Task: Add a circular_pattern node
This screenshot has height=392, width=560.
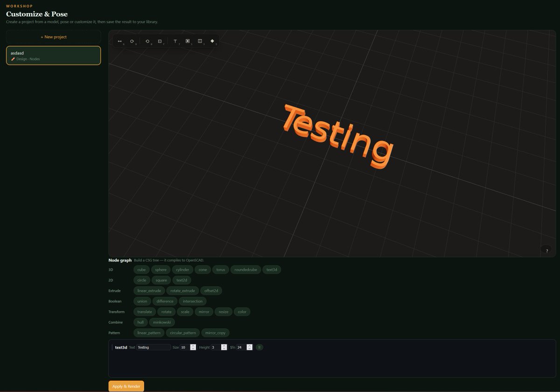Action: pos(183,333)
